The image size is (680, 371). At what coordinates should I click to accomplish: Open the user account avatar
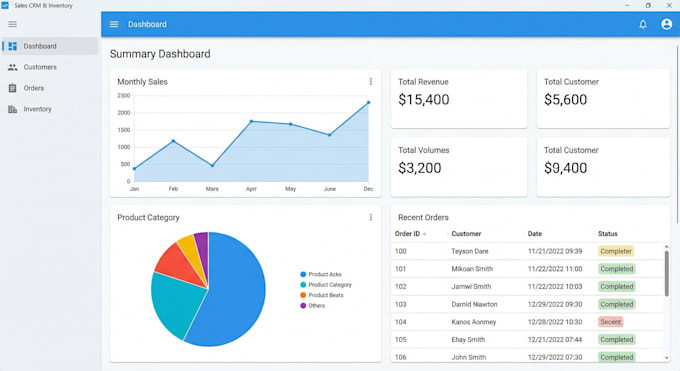[x=667, y=24]
